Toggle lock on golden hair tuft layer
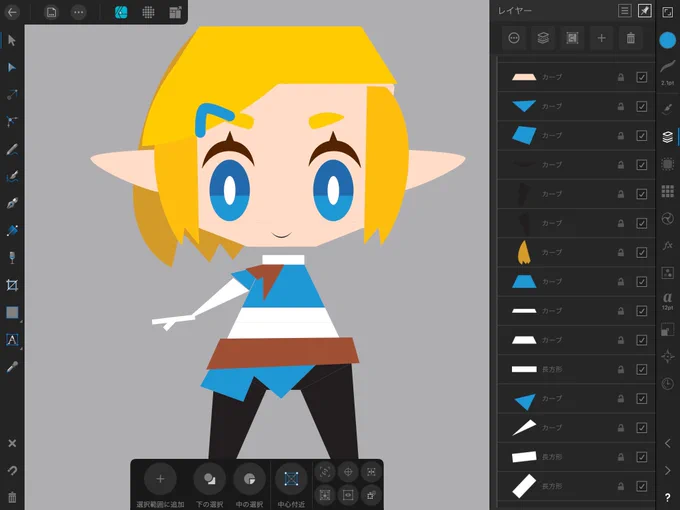 621,252
